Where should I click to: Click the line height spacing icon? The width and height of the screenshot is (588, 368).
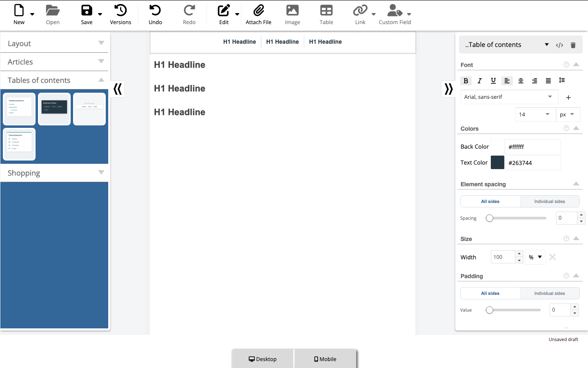pos(562,80)
